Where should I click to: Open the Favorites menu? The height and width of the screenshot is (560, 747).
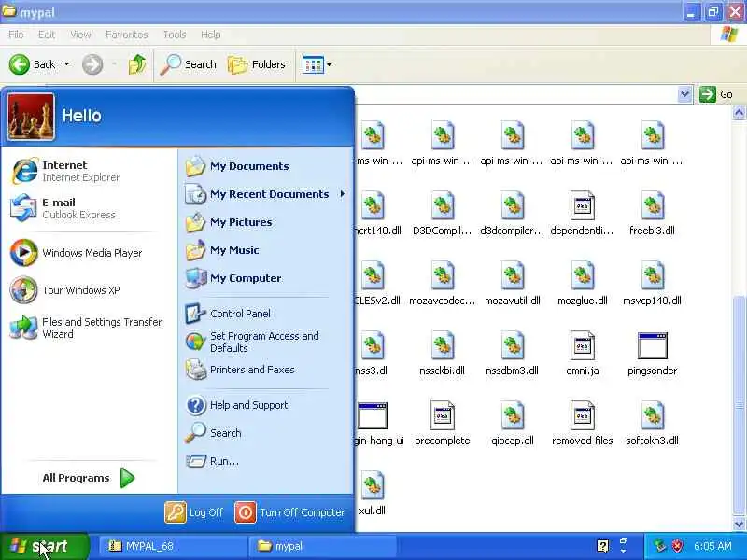[126, 35]
